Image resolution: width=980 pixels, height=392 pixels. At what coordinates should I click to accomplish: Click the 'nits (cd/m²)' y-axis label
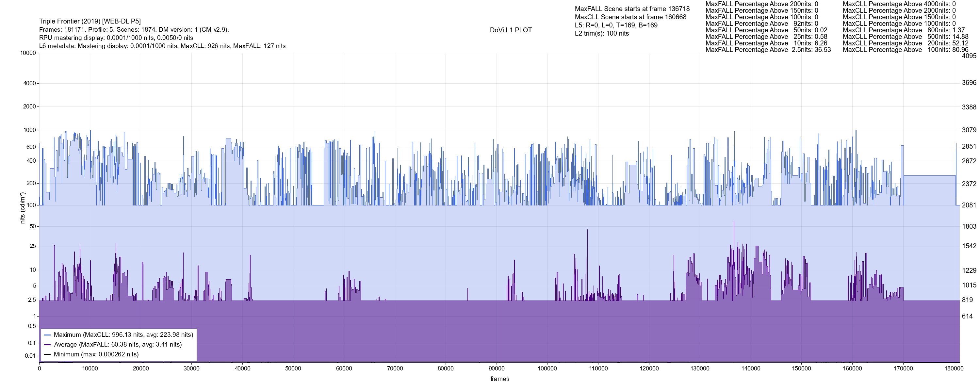click(23, 208)
